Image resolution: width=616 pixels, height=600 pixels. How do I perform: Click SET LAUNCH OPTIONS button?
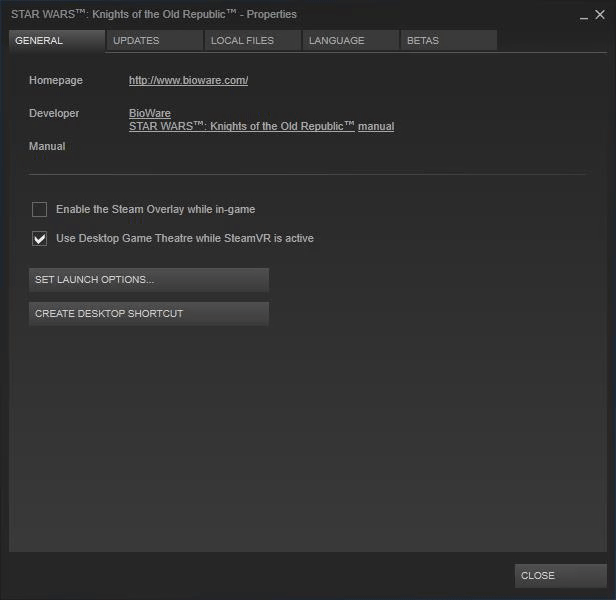coord(149,280)
